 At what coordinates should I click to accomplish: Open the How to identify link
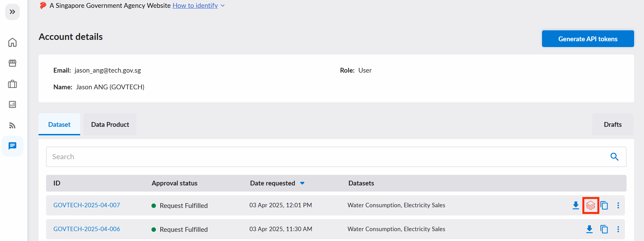coord(195,5)
